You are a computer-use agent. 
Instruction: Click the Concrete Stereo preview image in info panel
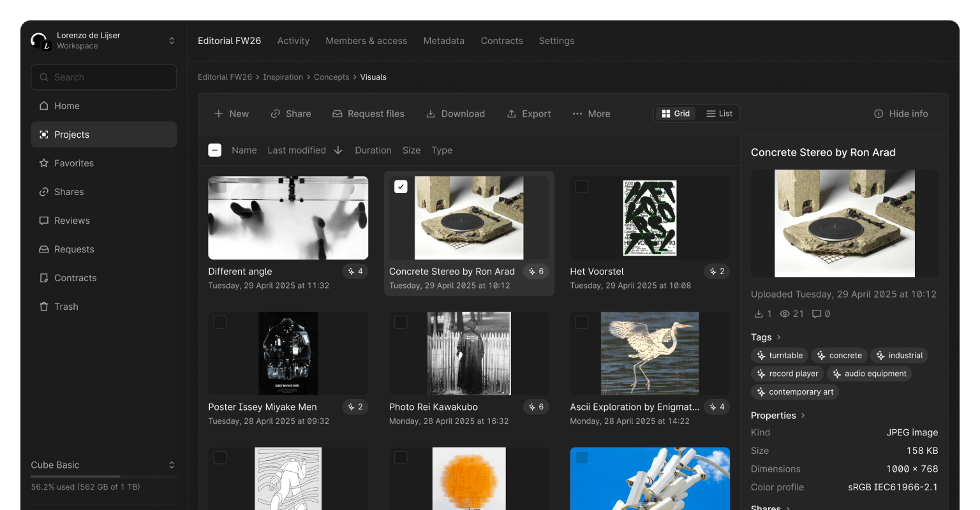point(845,223)
